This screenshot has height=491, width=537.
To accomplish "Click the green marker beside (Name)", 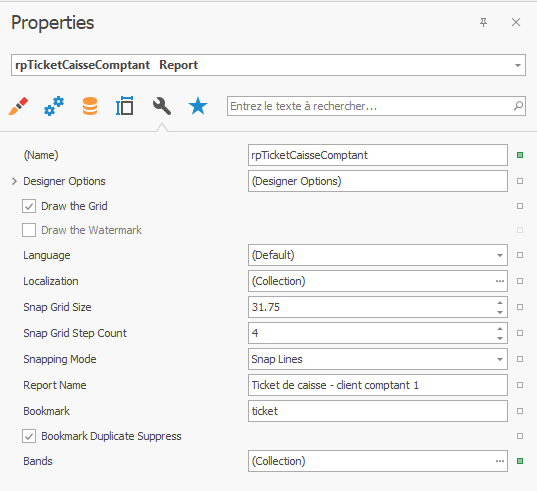I will point(520,155).
